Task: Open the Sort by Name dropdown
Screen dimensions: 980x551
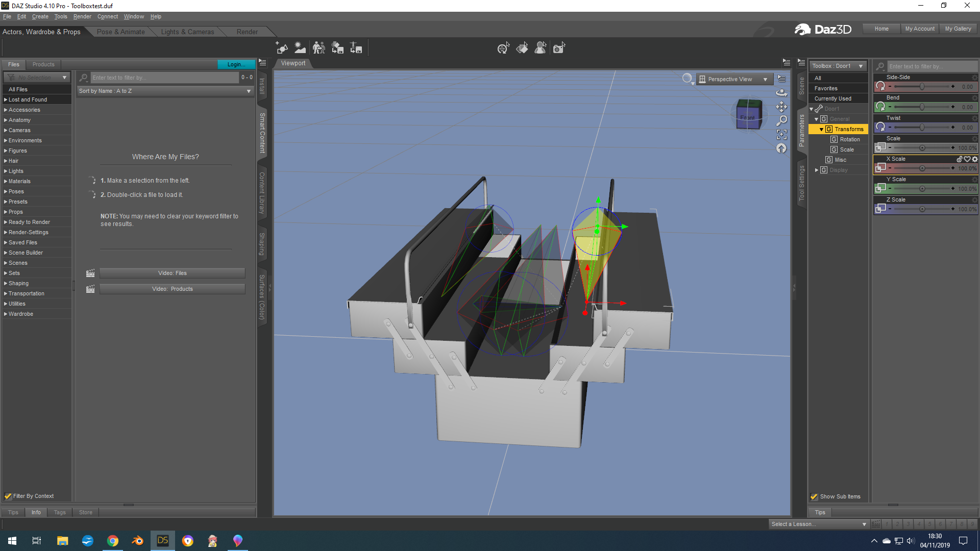Action: 165,91
